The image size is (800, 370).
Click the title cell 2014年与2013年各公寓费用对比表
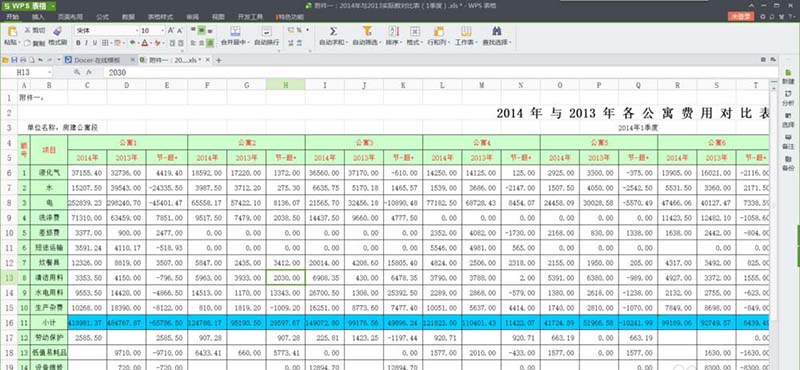pos(633,113)
